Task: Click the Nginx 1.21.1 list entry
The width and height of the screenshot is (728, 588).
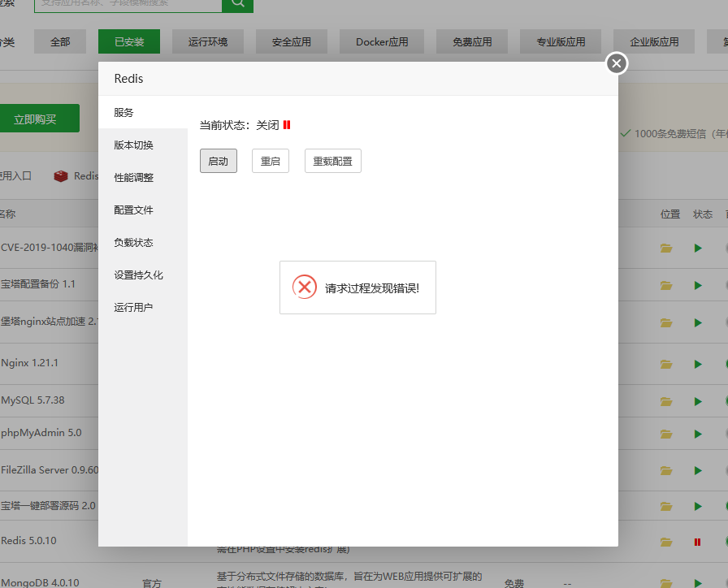Action: point(30,363)
